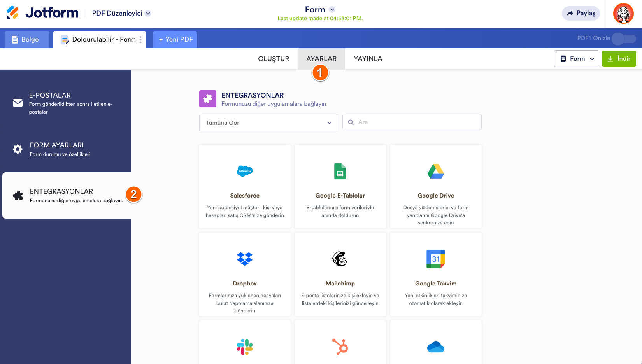This screenshot has height=364, width=642.
Task: Switch to the AYARLAR tab
Action: pyautogui.click(x=321, y=59)
